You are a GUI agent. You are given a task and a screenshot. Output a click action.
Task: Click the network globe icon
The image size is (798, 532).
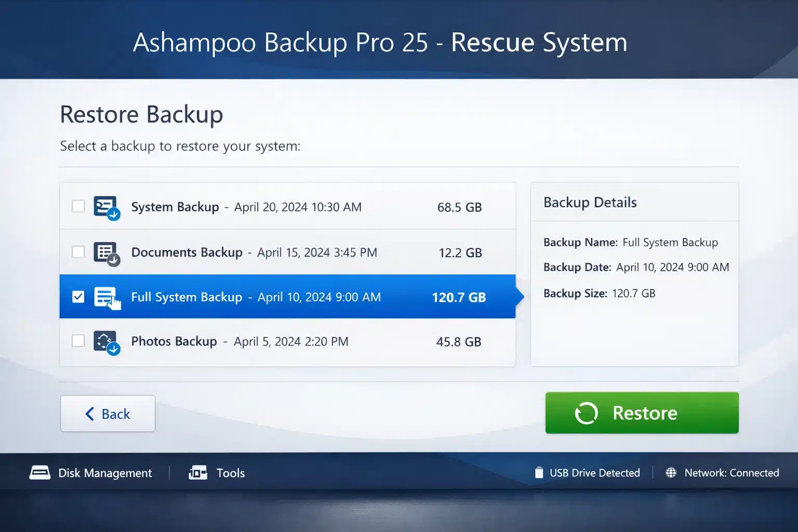pyautogui.click(x=671, y=473)
